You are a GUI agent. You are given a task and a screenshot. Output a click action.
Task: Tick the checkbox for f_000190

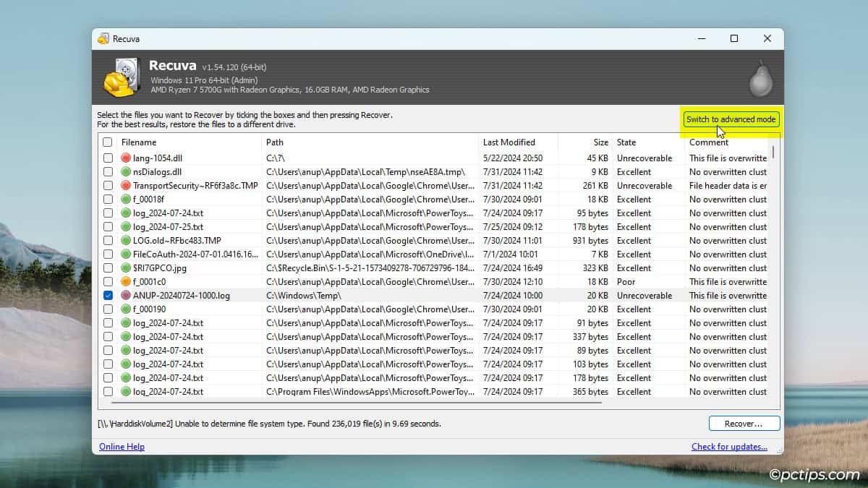coord(108,309)
